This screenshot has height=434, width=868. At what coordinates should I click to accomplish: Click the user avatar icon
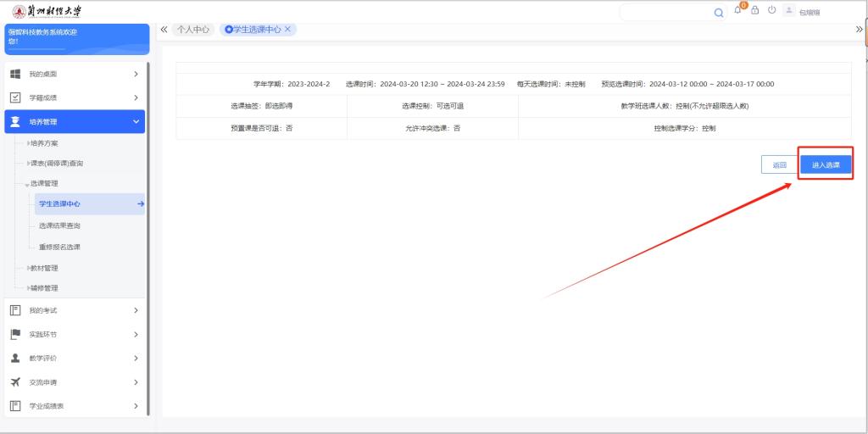click(789, 11)
